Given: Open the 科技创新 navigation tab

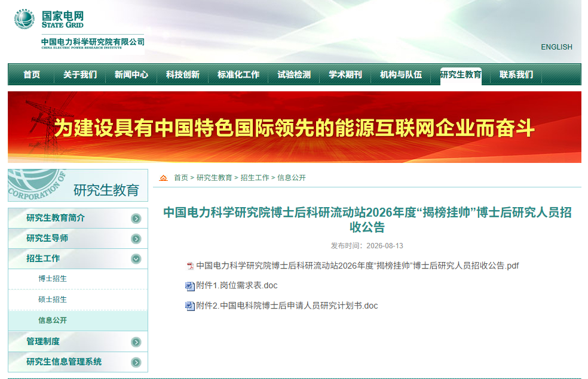Looking at the screenshot, I should point(183,75).
